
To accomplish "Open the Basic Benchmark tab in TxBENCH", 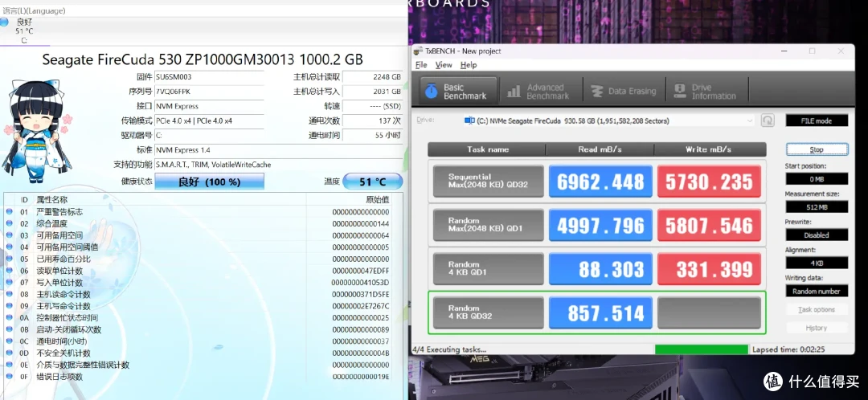I will 457,91.
